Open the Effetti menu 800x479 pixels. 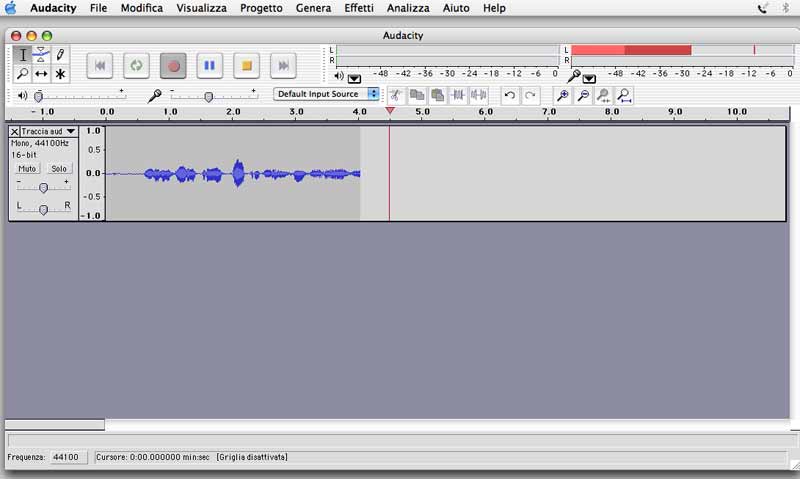pos(359,8)
